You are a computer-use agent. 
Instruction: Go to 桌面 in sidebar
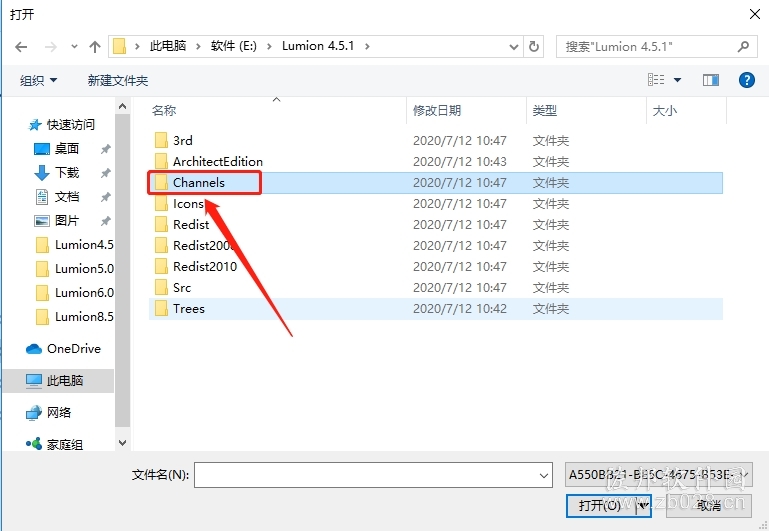[56, 149]
